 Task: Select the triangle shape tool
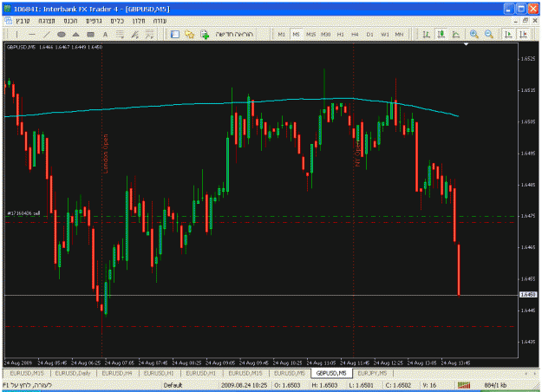tap(75, 34)
